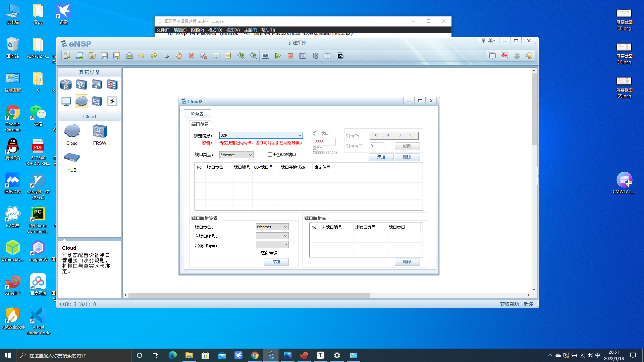The width and height of the screenshot is (644, 362).
Task: Open 视图(V) menu in Typora
Action: click(x=233, y=30)
